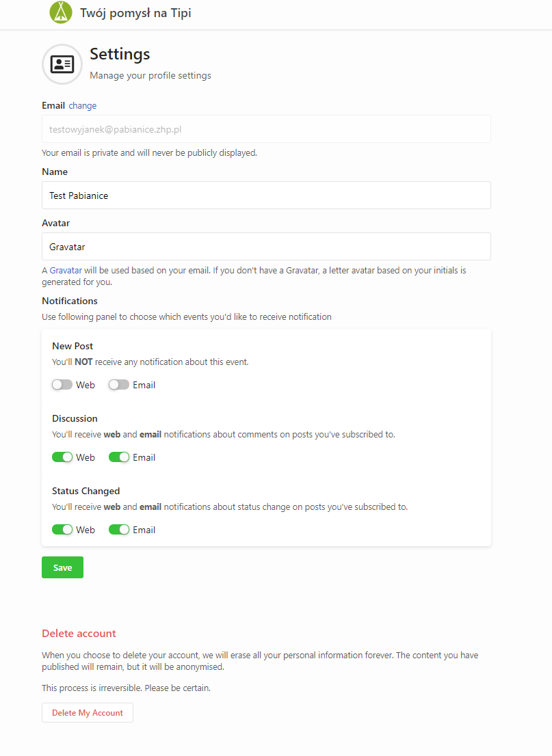
Task: Click the Delete account section heading
Action: pyautogui.click(x=79, y=634)
